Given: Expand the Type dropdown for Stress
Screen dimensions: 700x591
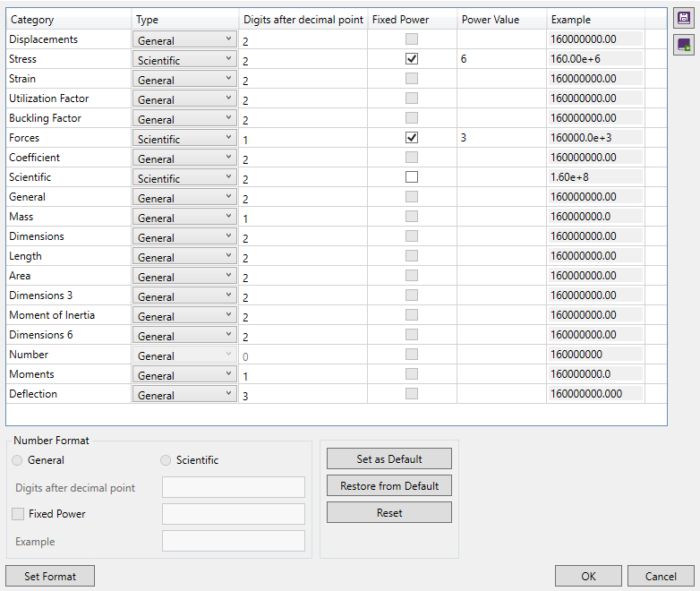Looking at the screenshot, I should coord(184,60).
